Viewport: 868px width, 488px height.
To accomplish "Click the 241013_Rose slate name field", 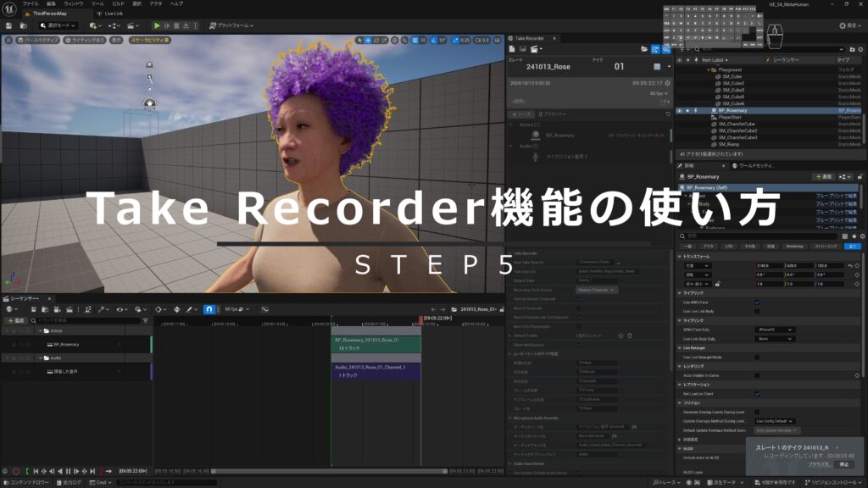I will (548, 67).
